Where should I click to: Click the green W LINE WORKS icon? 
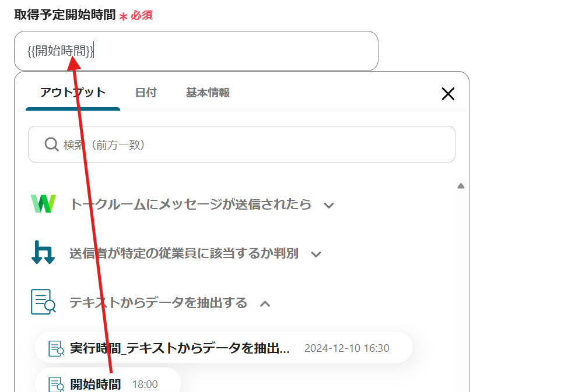[x=43, y=204]
